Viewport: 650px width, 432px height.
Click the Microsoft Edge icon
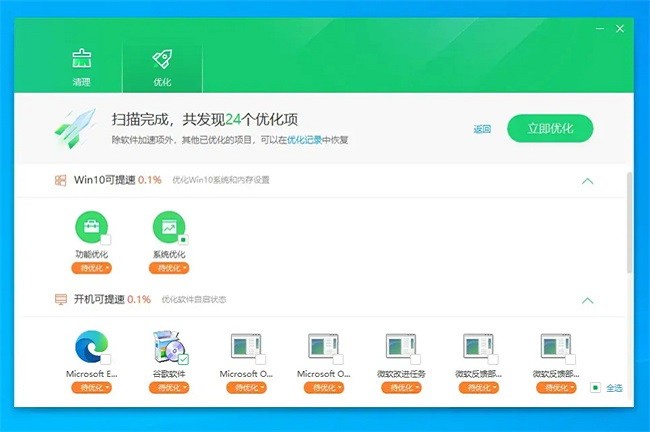coord(92,347)
